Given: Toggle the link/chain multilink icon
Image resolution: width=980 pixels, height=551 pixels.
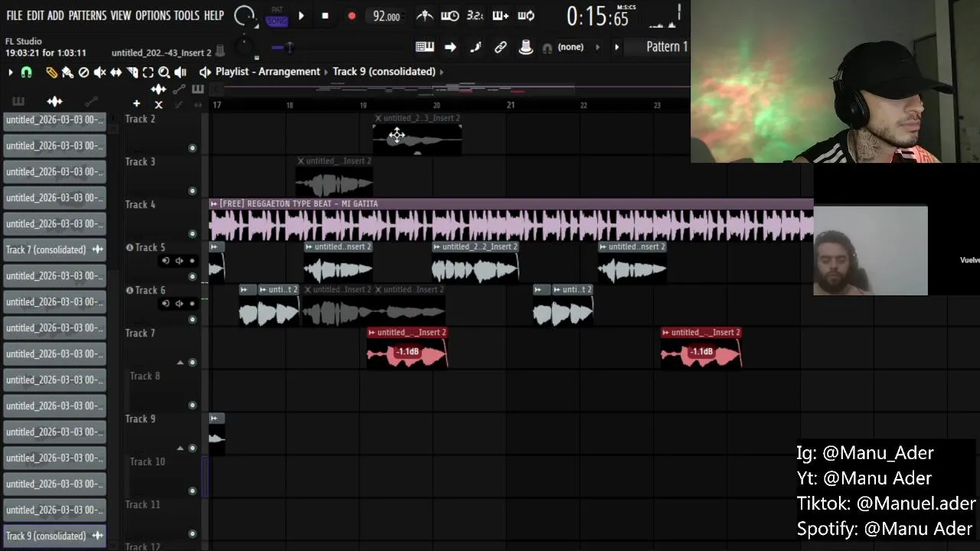Looking at the screenshot, I should click(x=501, y=47).
